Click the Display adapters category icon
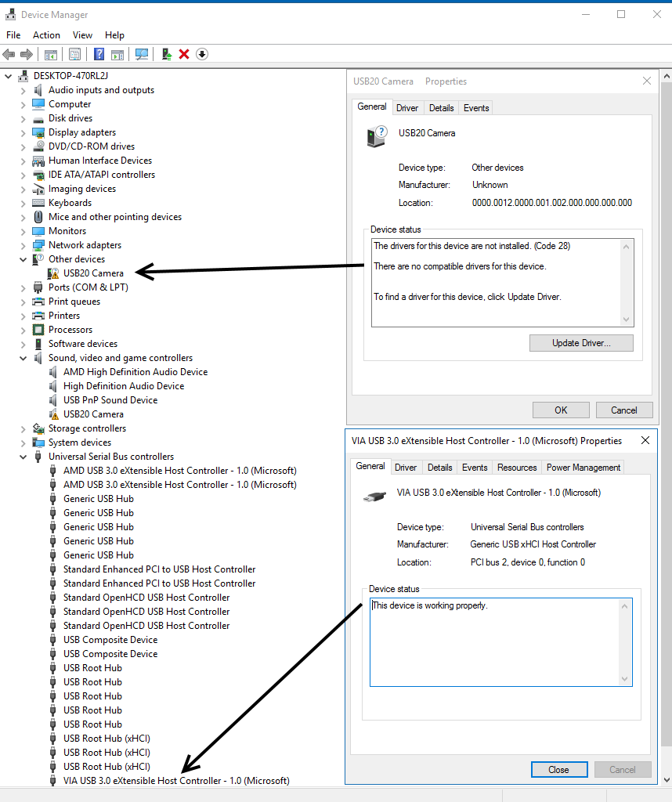The image size is (672, 802). click(x=38, y=132)
